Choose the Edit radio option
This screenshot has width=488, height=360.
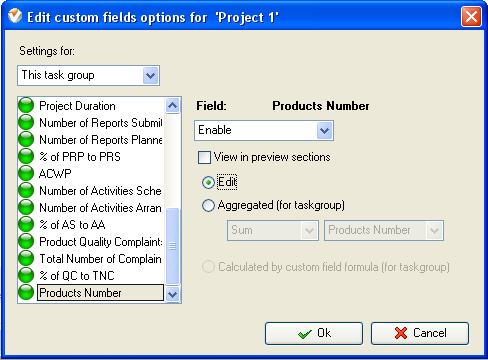click(x=208, y=182)
